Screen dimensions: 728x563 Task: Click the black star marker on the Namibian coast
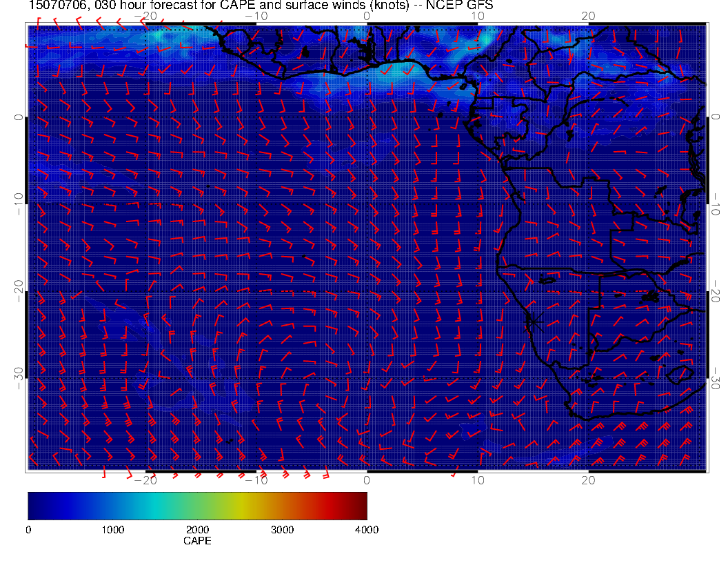pyautogui.click(x=534, y=321)
